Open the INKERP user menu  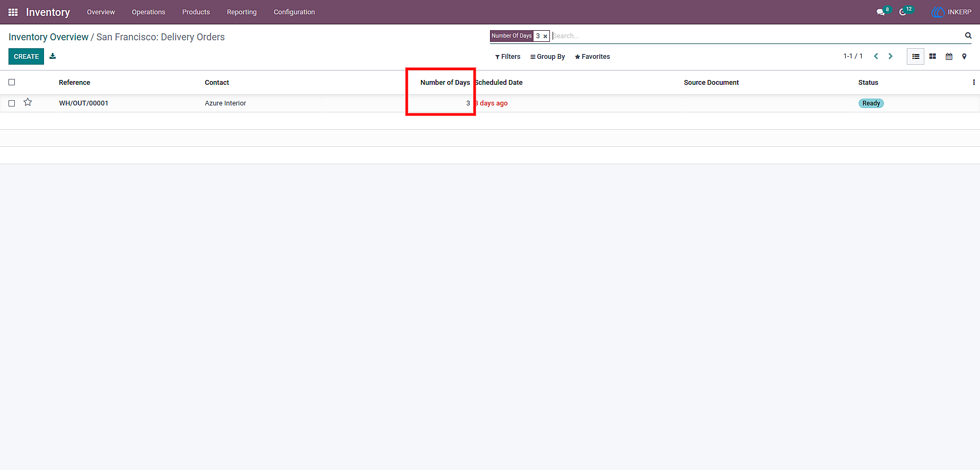pyautogui.click(x=951, y=12)
